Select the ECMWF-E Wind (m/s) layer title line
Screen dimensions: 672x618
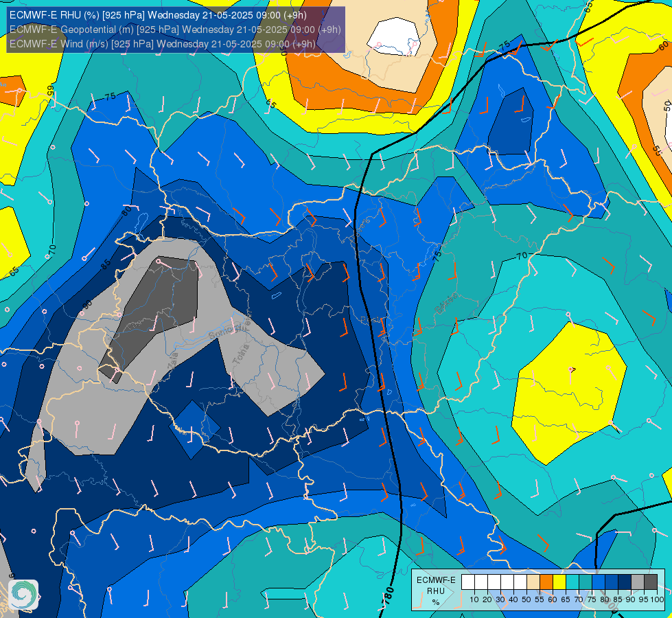click(163, 44)
